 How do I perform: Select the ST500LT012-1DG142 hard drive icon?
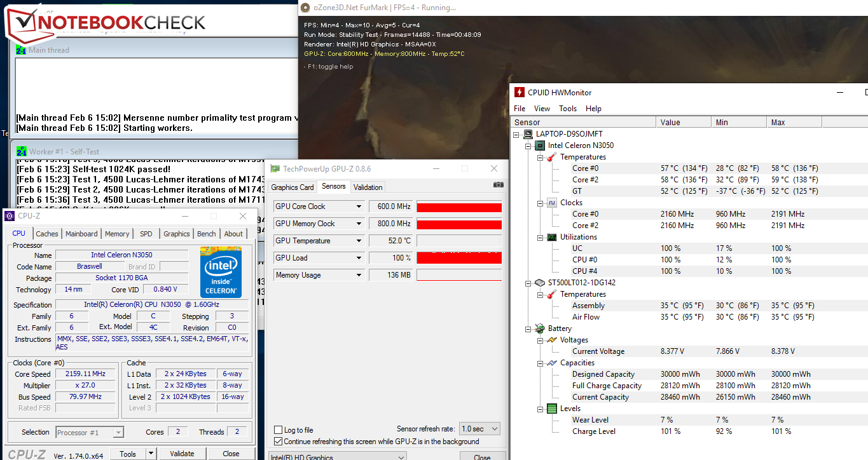coord(539,283)
